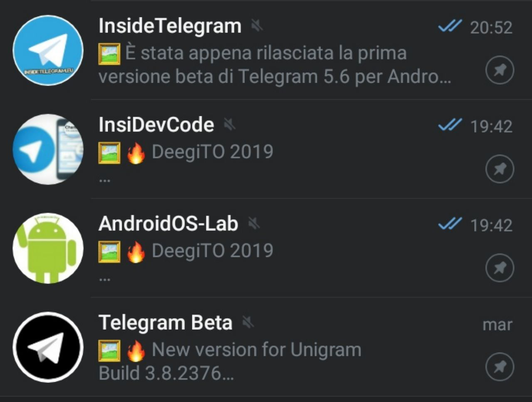Screen dimensions: 532x402
Task: Tap the muted speaker icon beside Telegram Beta
Action: (x=248, y=323)
